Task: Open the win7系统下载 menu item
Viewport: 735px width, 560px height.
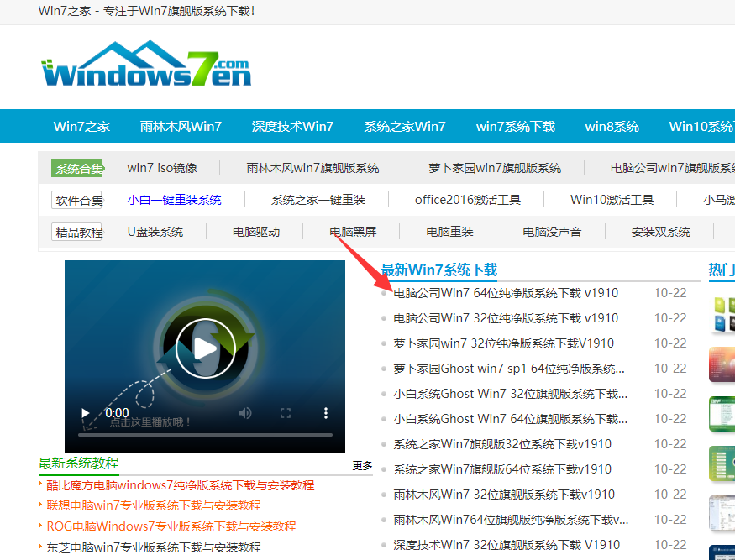Action: click(x=516, y=127)
